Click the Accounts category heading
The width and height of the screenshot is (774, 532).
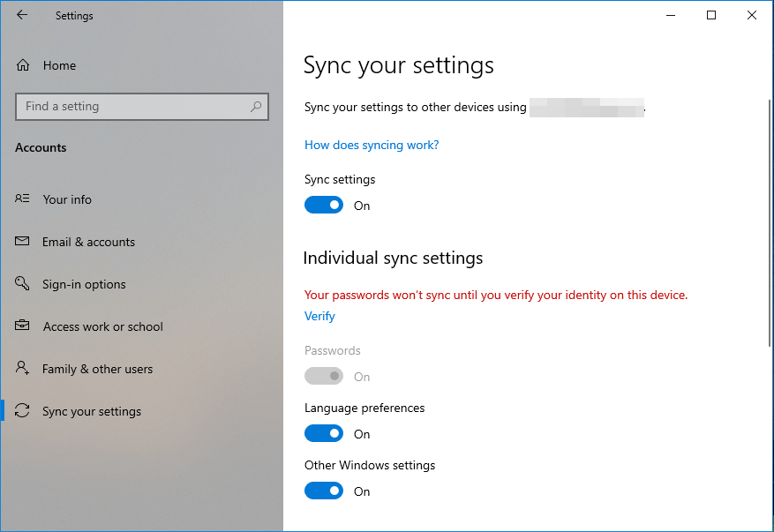(41, 147)
